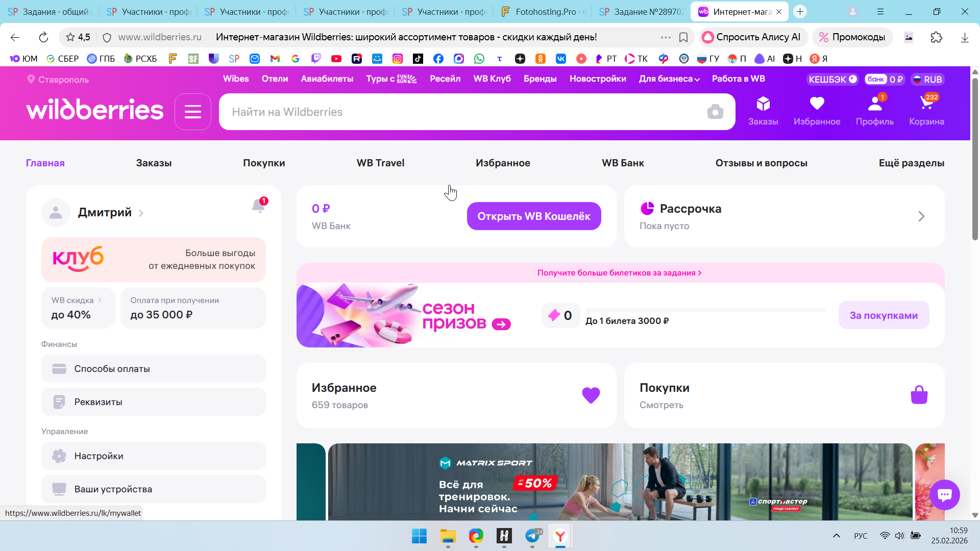Open the hamburger catalog menu button

(x=193, y=112)
